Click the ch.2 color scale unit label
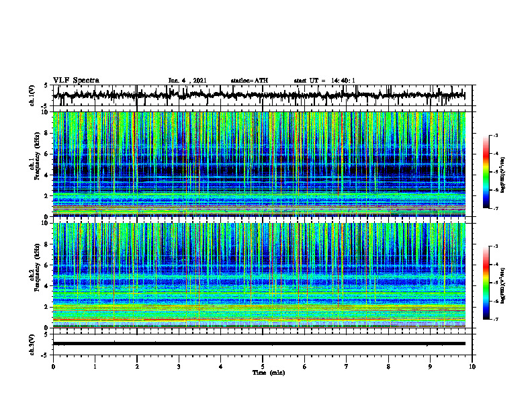 coord(503,285)
